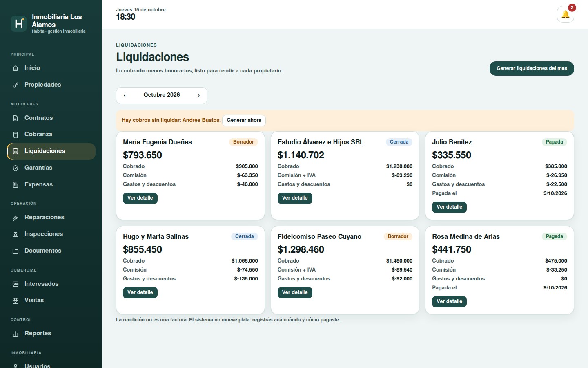The image size is (588, 368).
Task: Click the Reportes bar chart icon
Action: (16, 334)
